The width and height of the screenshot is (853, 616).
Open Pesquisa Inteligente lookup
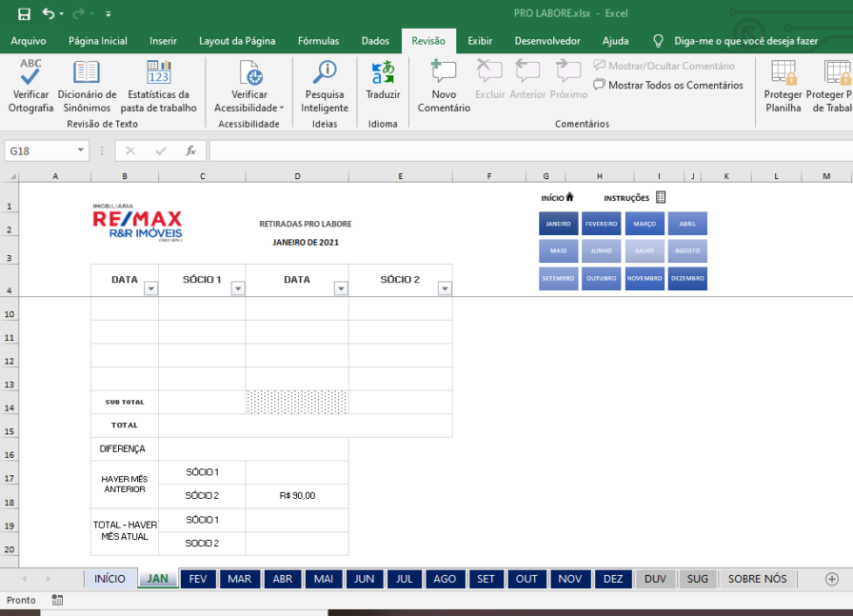325,86
